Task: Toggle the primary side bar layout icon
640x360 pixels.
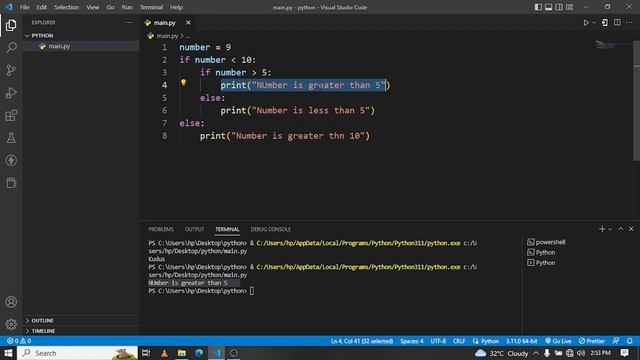Action: click(x=538, y=7)
